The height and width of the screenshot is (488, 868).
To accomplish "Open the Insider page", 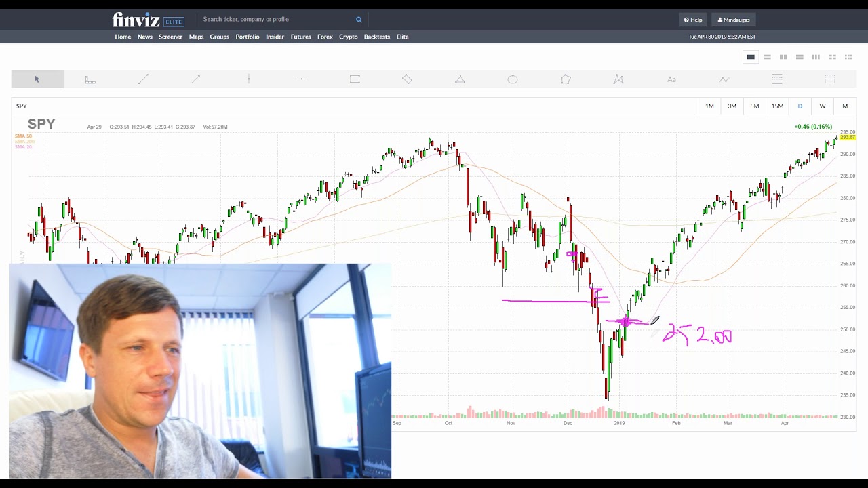I will click(275, 37).
